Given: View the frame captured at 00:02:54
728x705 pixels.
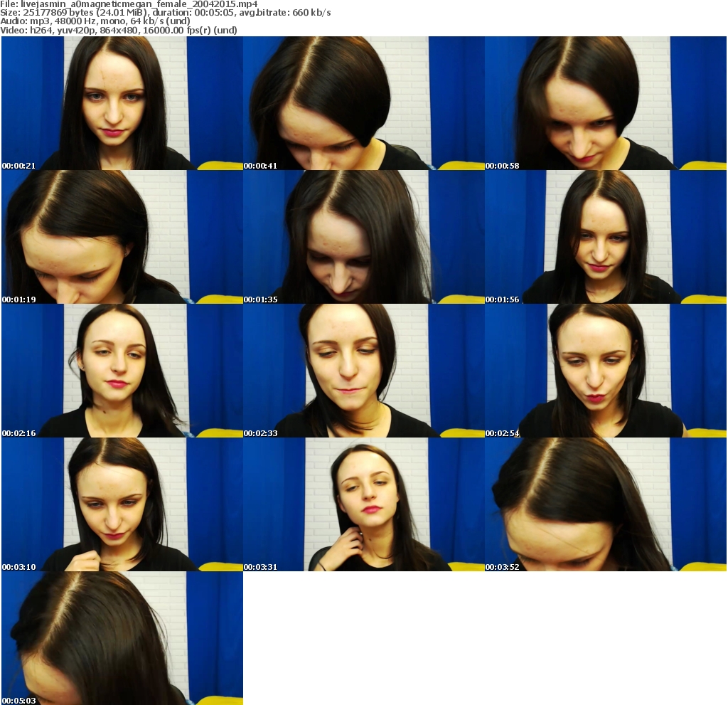Looking at the screenshot, I should [x=606, y=371].
